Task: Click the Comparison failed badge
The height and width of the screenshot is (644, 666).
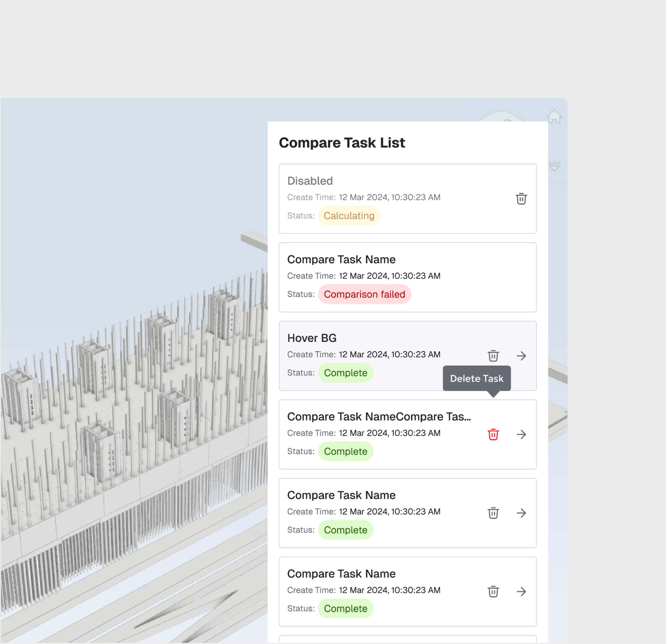Action: 364,294
